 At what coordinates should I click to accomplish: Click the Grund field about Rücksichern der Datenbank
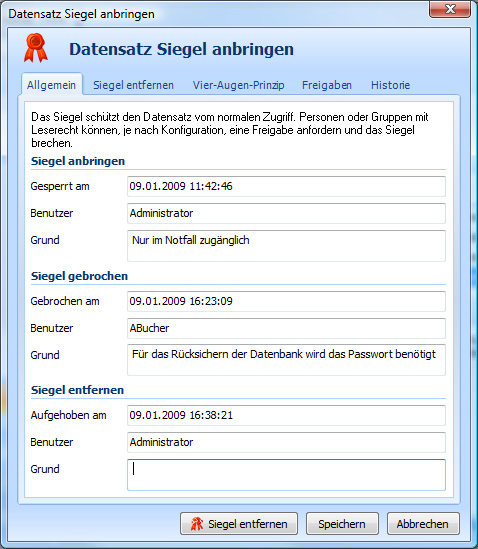tap(286, 360)
